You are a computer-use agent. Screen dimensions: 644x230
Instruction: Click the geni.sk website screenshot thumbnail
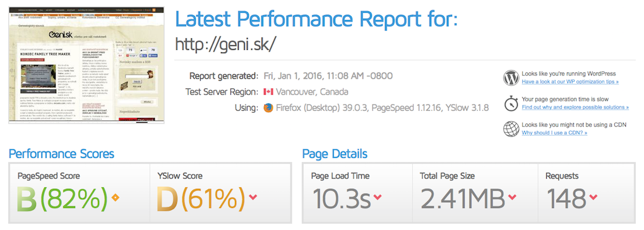(86, 65)
